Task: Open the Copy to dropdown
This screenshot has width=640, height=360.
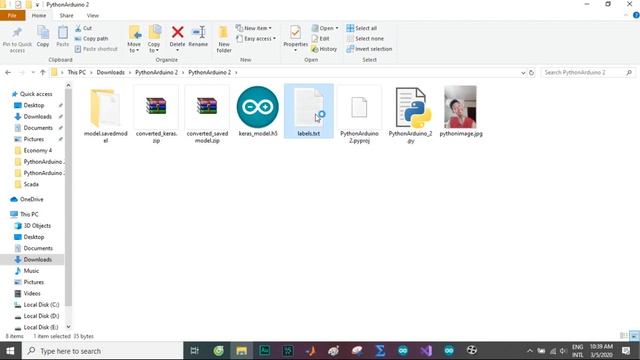Action: pyautogui.click(x=154, y=40)
